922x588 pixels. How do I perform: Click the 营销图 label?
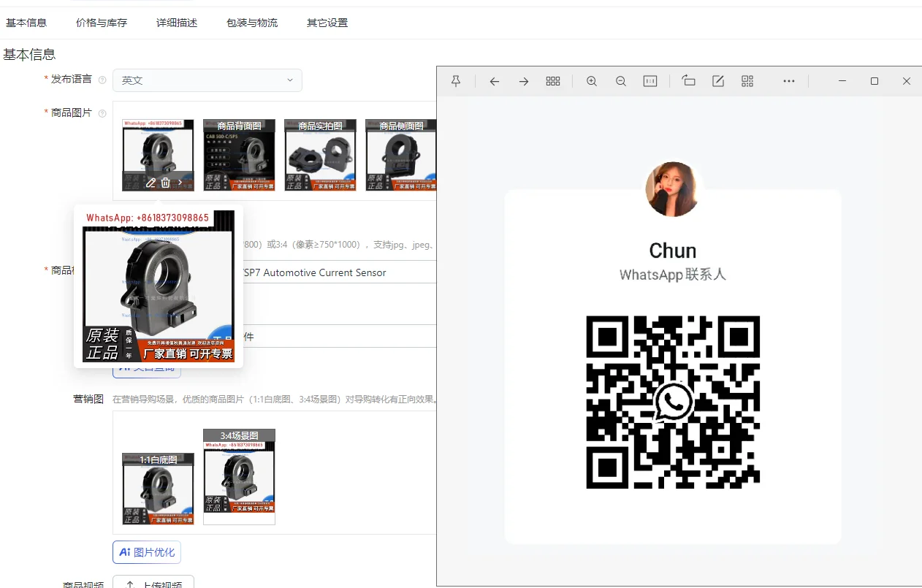click(x=88, y=399)
